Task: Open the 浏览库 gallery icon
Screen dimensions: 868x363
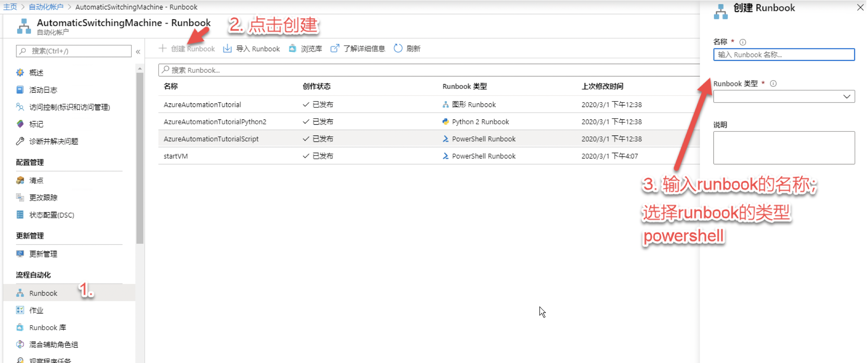Action: coord(293,49)
